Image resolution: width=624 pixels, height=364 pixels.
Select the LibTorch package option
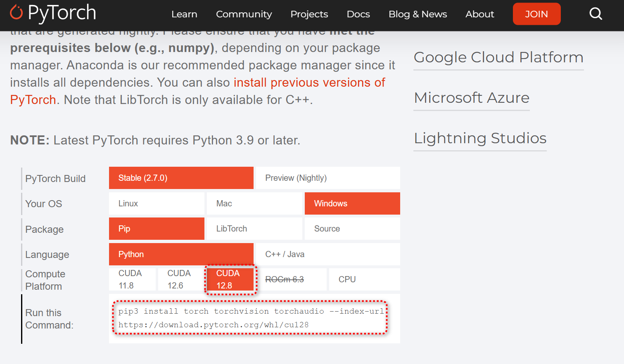pos(254,229)
